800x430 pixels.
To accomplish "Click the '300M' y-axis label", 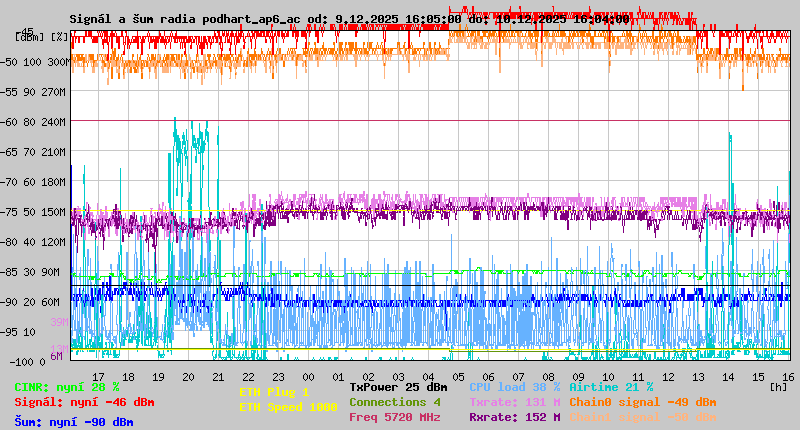I will pyautogui.click(x=58, y=62).
